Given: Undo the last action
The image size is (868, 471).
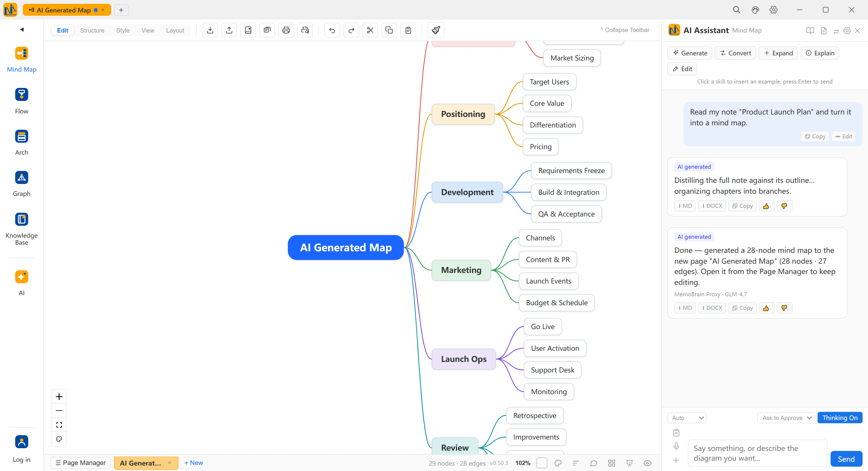Looking at the screenshot, I should [332, 30].
